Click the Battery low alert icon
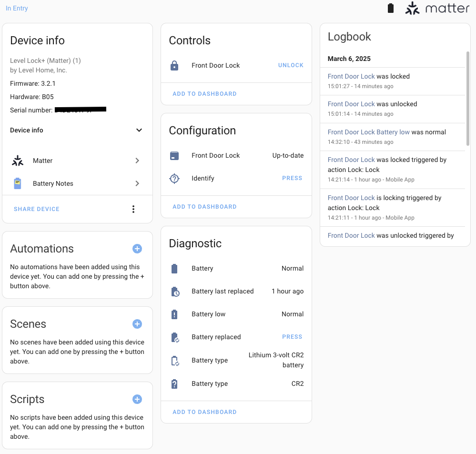476x454 pixels. click(x=174, y=314)
